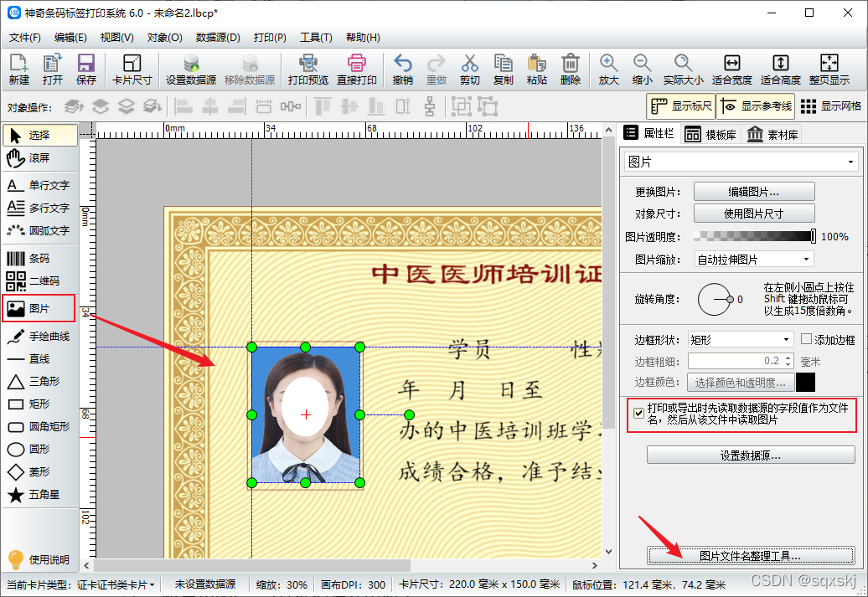Enable the 添加边框 checkbox

coord(806,339)
